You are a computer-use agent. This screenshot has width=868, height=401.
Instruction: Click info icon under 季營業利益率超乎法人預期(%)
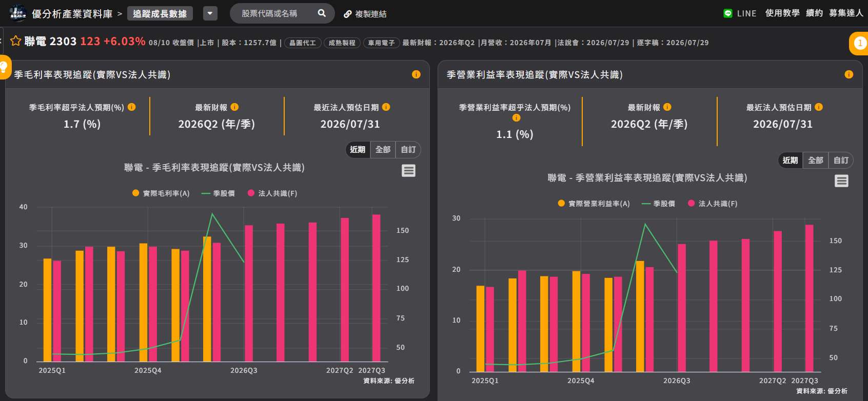(517, 118)
